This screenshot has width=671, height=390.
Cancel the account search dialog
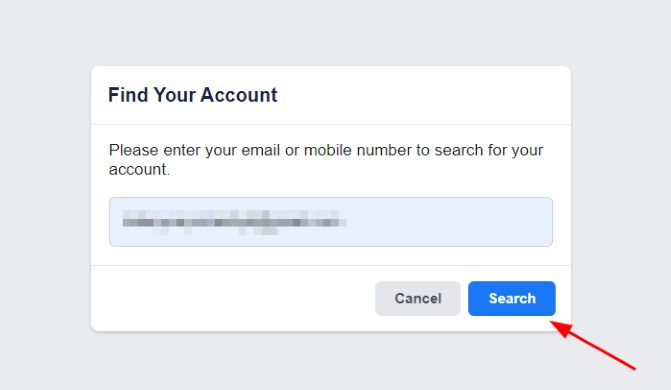[x=418, y=298]
